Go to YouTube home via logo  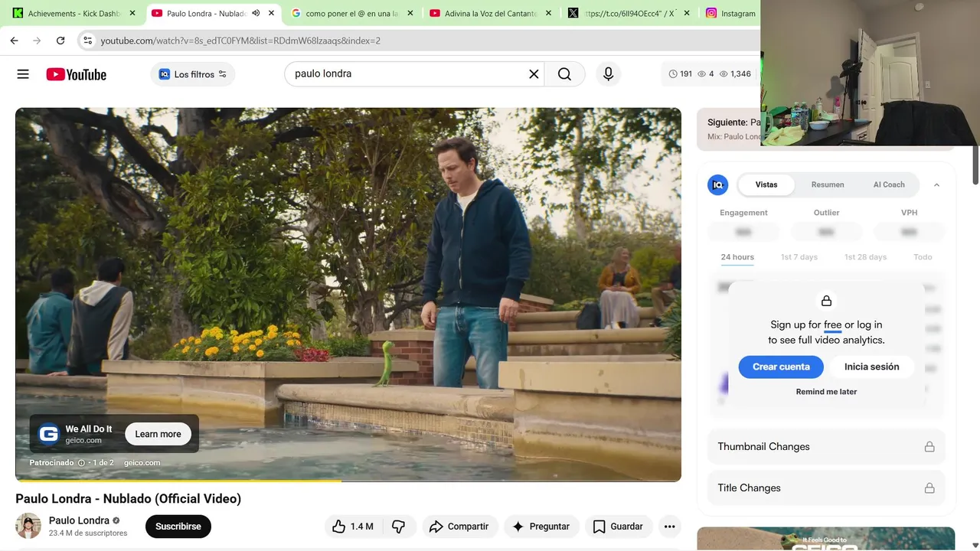click(x=76, y=74)
